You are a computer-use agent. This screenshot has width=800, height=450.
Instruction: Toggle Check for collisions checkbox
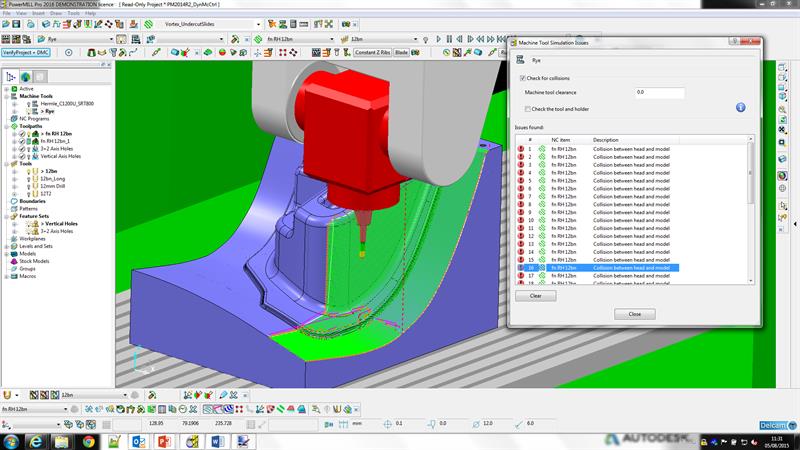tap(522, 78)
